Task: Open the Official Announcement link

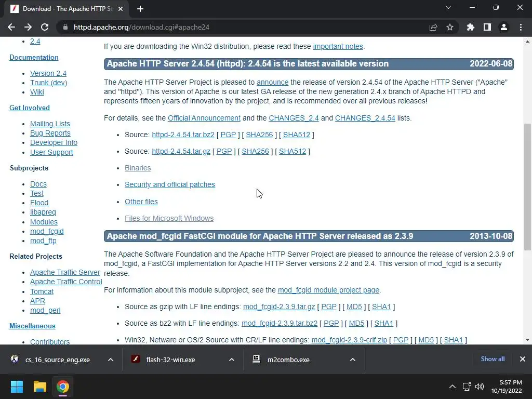Action: point(204,118)
